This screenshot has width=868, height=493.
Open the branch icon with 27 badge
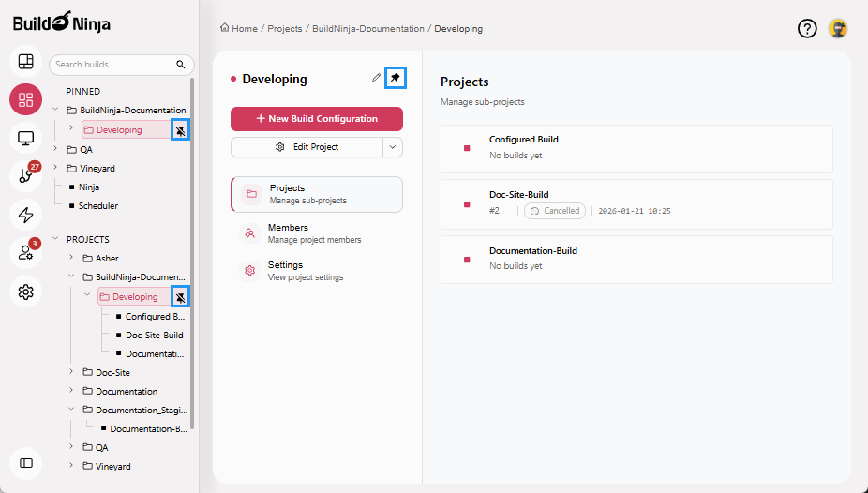26,176
